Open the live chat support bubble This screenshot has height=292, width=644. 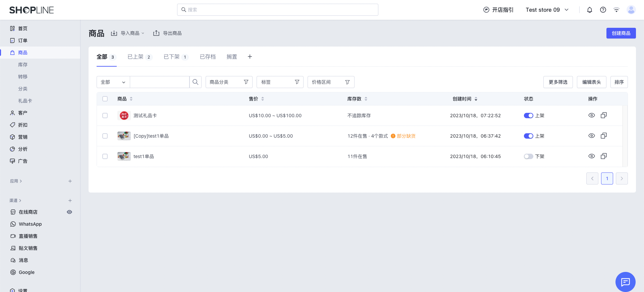tap(625, 282)
